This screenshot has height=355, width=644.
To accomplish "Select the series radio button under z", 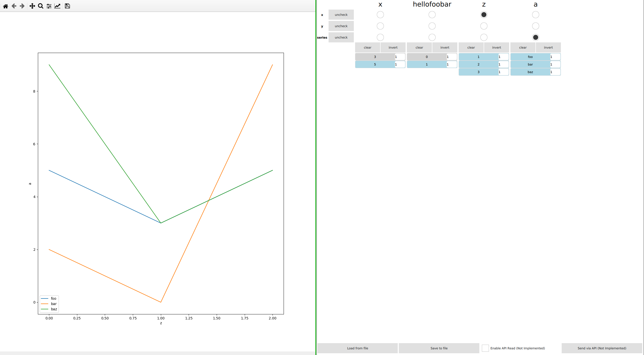I will [x=484, y=37].
